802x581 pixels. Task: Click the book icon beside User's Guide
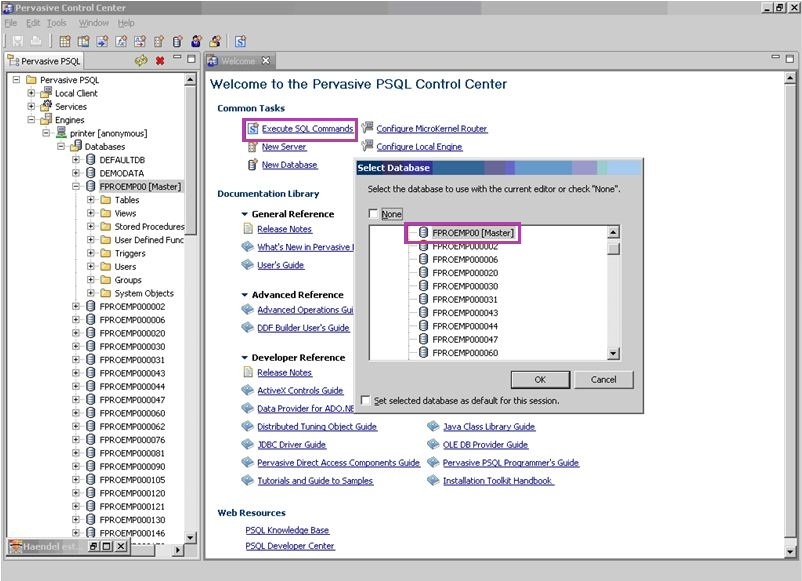click(248, 265)
